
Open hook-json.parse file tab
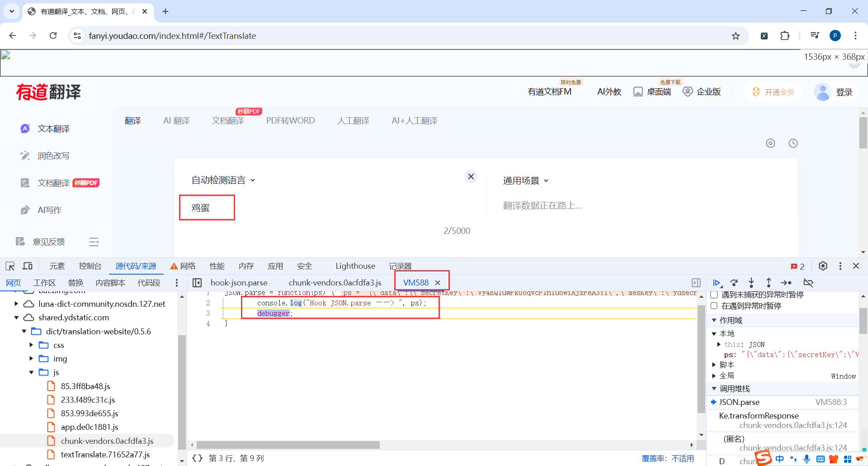[x=239, y=283]
